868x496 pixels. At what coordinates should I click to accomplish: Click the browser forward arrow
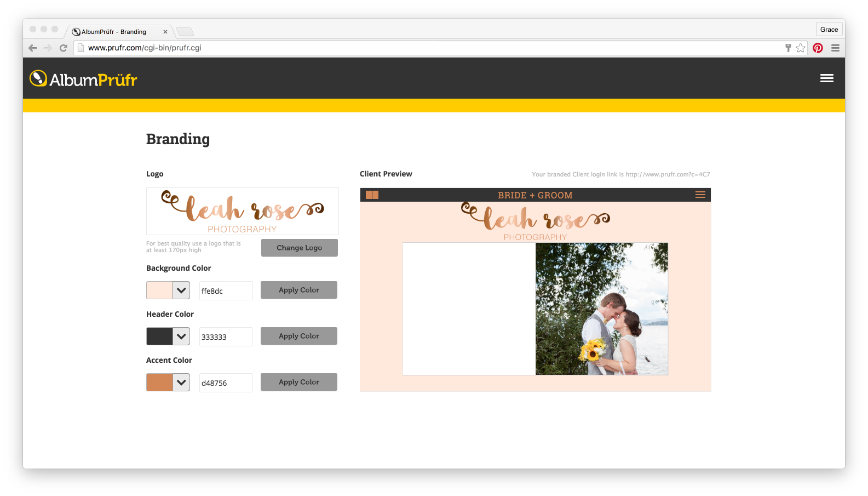click(48, 48)
